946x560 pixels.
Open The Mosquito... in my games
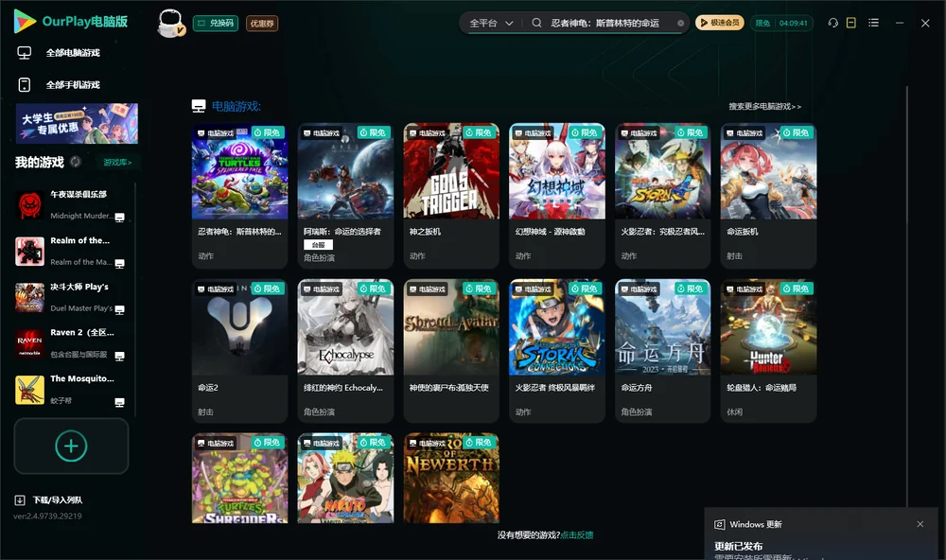71,389
